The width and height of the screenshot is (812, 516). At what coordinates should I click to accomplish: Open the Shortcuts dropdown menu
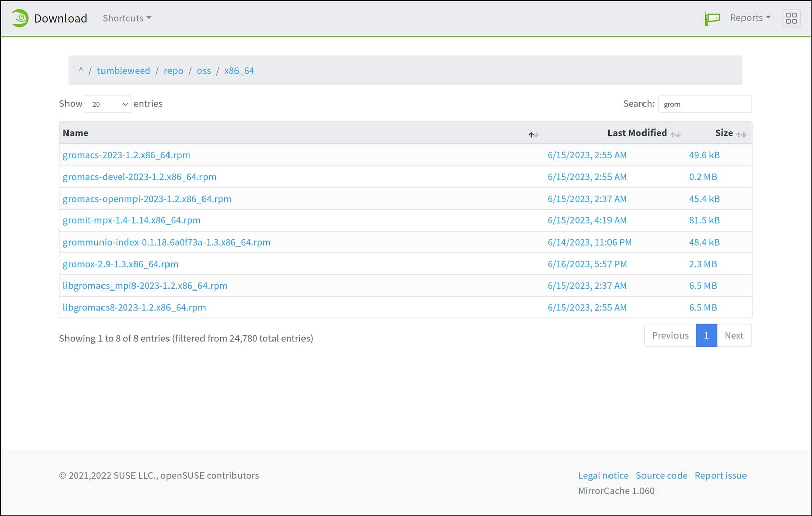point(127,18)
